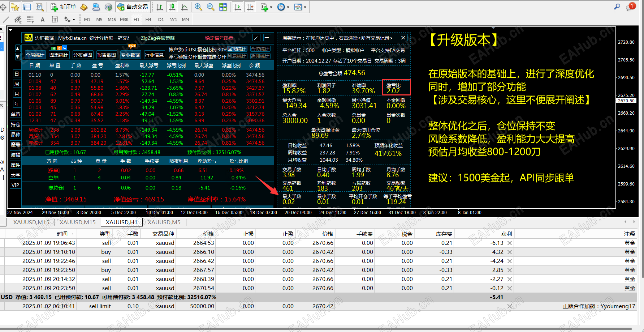
Task: Select the trendline drawing tool
Action: pos(6,19)
